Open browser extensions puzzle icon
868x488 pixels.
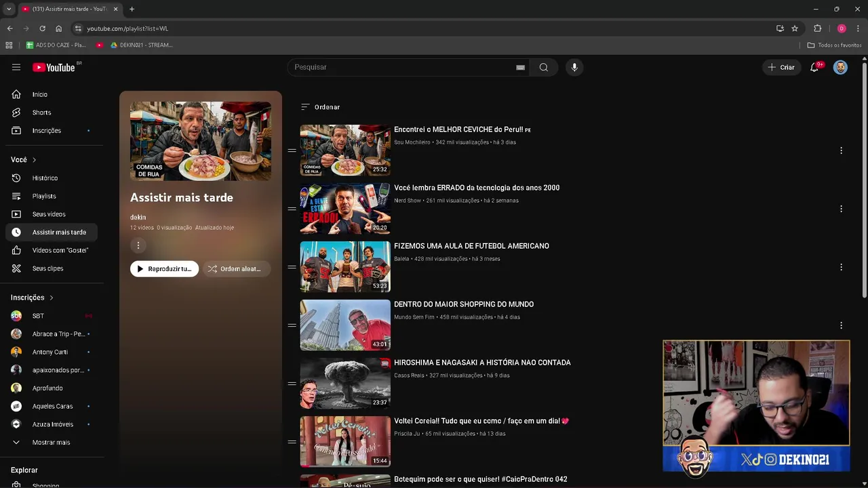coord(817,28)
